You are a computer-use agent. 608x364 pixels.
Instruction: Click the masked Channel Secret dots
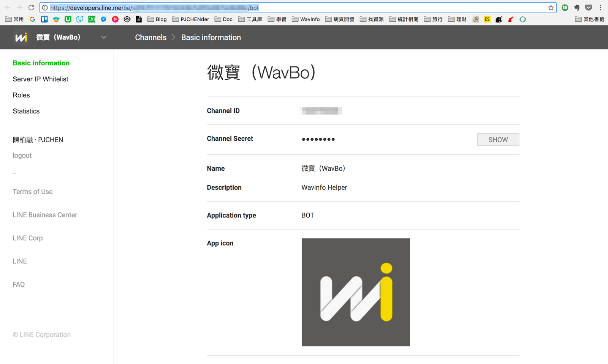click(318, 139)
